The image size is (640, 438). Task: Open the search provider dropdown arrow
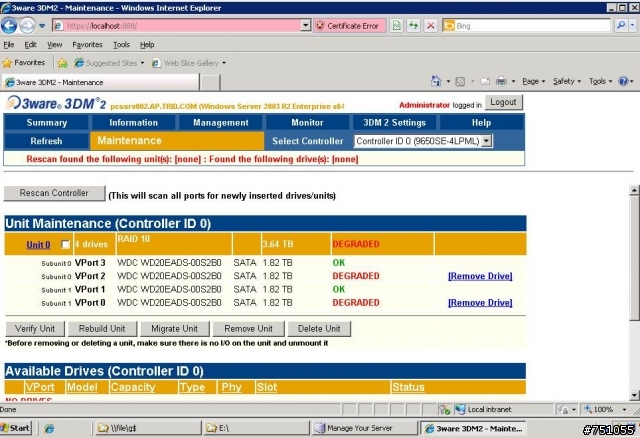pyautogui.click(x=633, y=26)
